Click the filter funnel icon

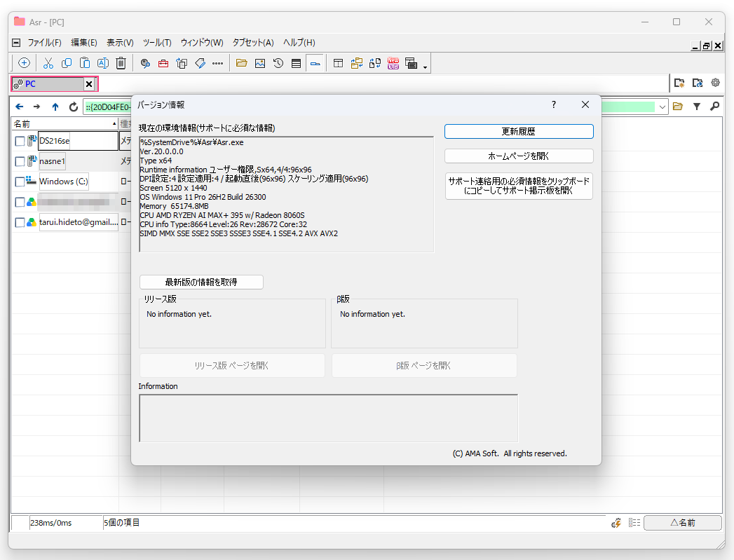697,107
